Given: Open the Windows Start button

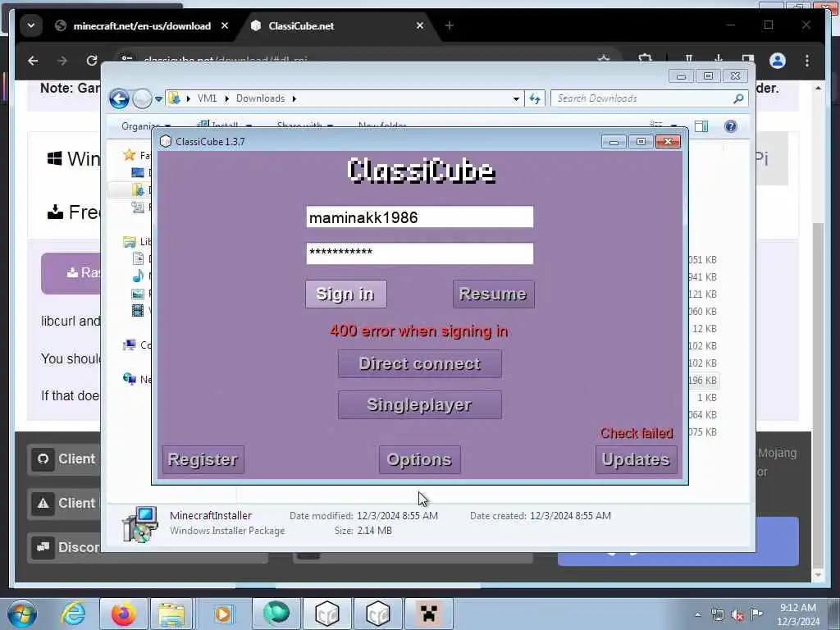Looking at the screenshot, I should [22, 614].
